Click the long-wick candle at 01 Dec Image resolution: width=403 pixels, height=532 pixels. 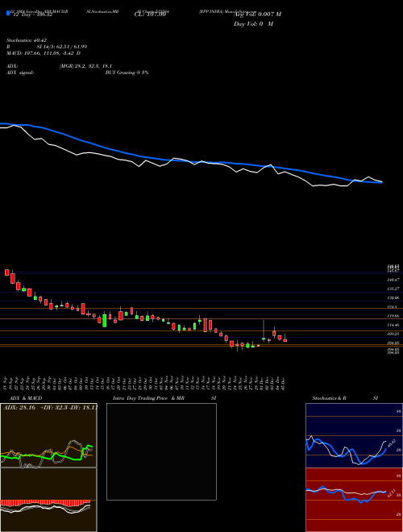click(264, 330)
